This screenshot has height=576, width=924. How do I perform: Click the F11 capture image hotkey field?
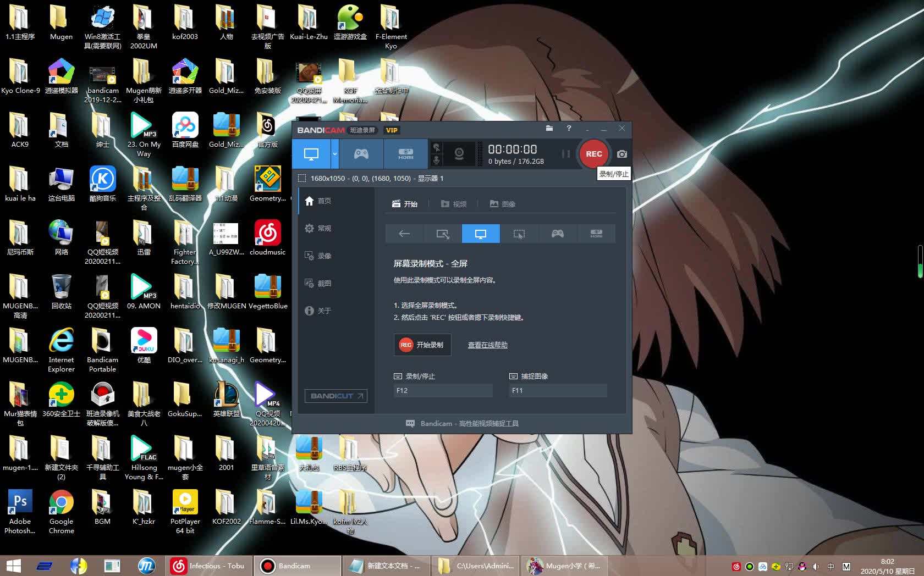(x=558, y=390)
